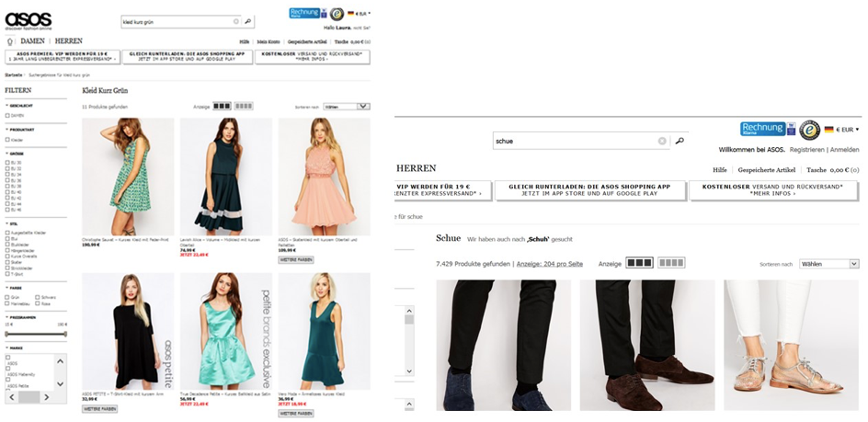Open Tasche on the schue page
This screenshot has width=868, height=422.
(832, 170)
